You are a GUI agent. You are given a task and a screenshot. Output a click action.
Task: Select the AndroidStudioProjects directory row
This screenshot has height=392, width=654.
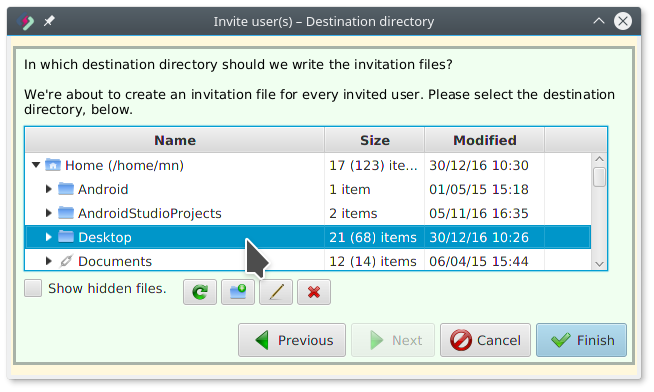pyautogui.click(x=308, y=213)
